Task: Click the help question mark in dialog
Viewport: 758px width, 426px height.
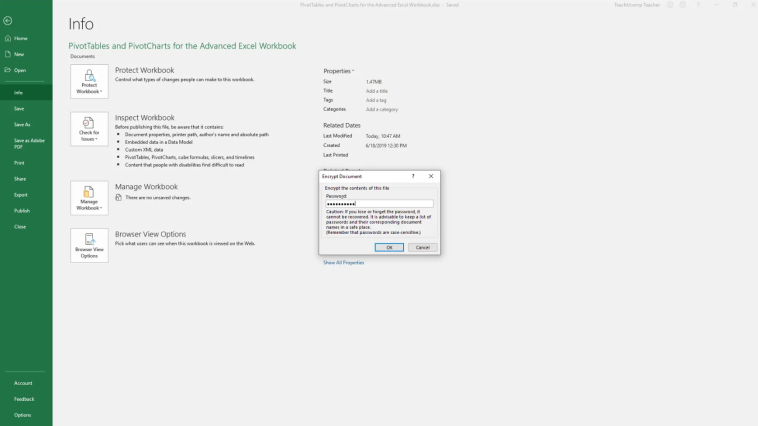Action: coord(413,176)
